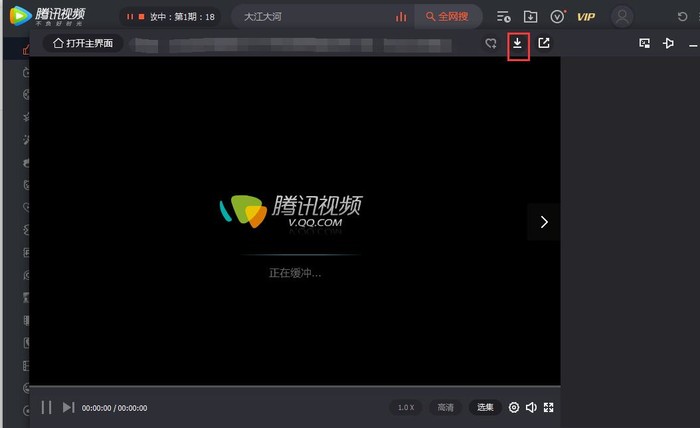700x428 pixels.
Task: Skip to the next episode
Action: [x=68, y=408]
